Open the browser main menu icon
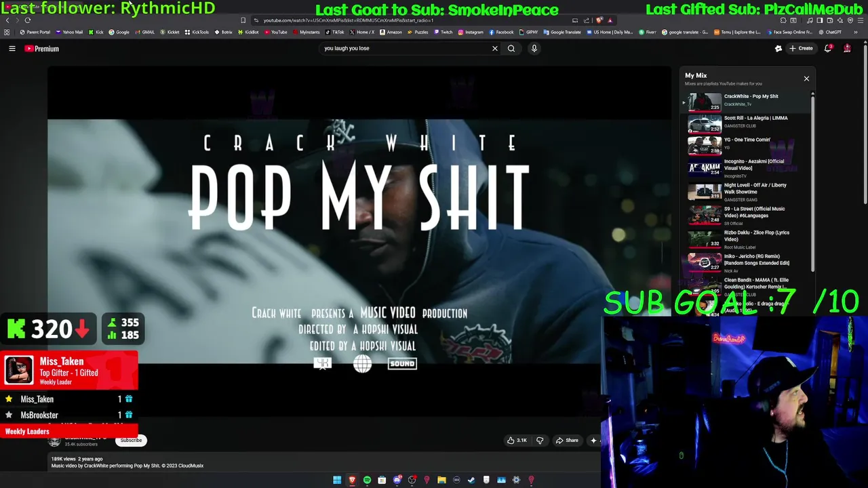This screenshot has height=488, width=868. pyautogui.click(x=861, y=20)
